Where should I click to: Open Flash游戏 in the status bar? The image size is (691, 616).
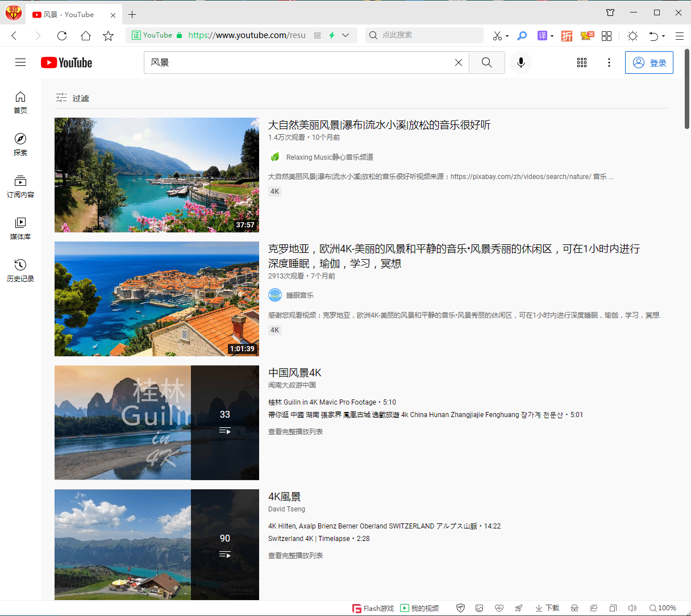pos(373,608)
